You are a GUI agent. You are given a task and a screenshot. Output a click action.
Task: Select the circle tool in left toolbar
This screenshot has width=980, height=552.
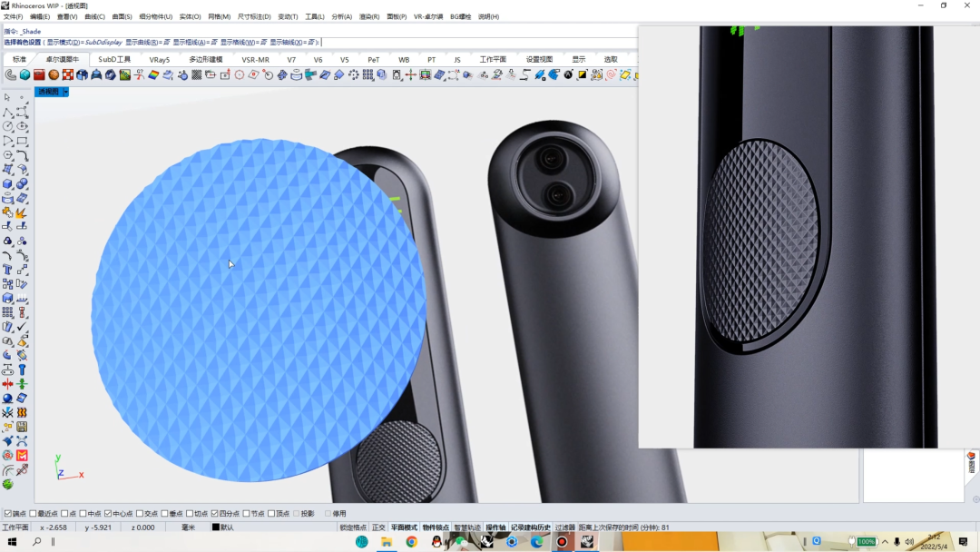point(7,126)
